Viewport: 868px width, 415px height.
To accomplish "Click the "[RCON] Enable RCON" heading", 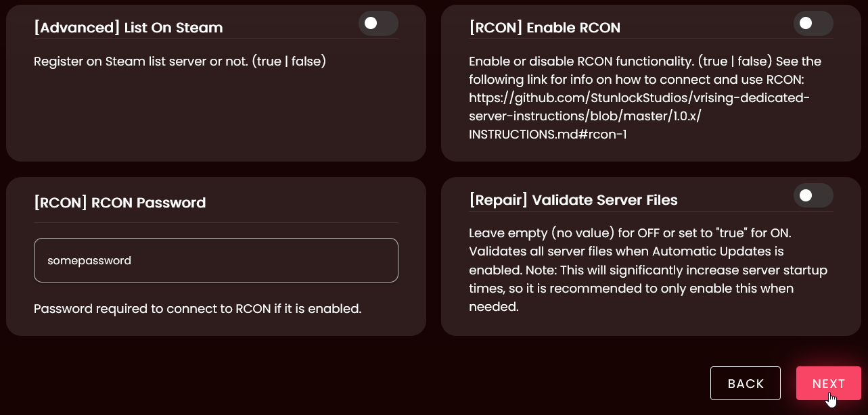I will pos(544,28).
